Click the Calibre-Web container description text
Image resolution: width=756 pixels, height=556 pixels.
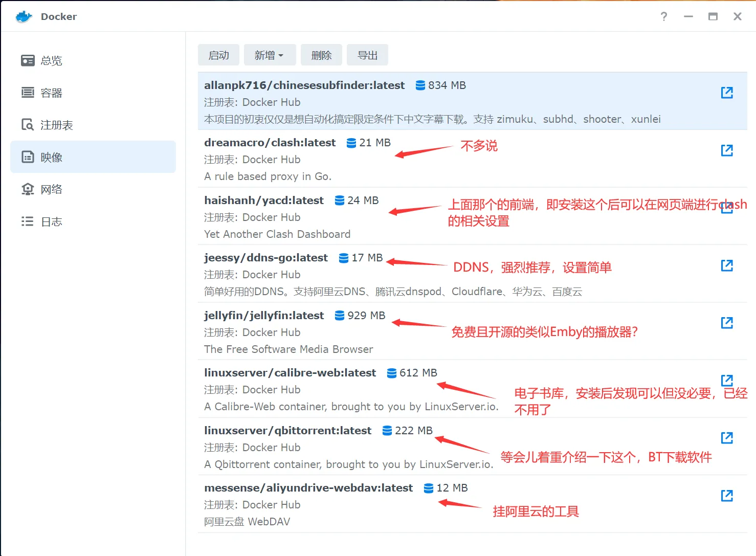(x=351, y=407)
